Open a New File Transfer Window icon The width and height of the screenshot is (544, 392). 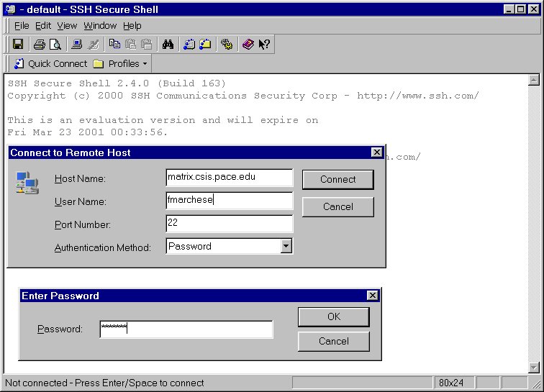(205, 44)
